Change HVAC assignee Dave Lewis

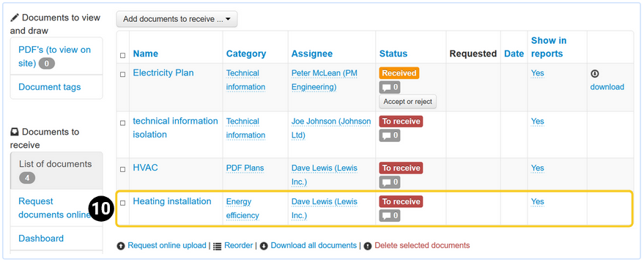[325, 175]
